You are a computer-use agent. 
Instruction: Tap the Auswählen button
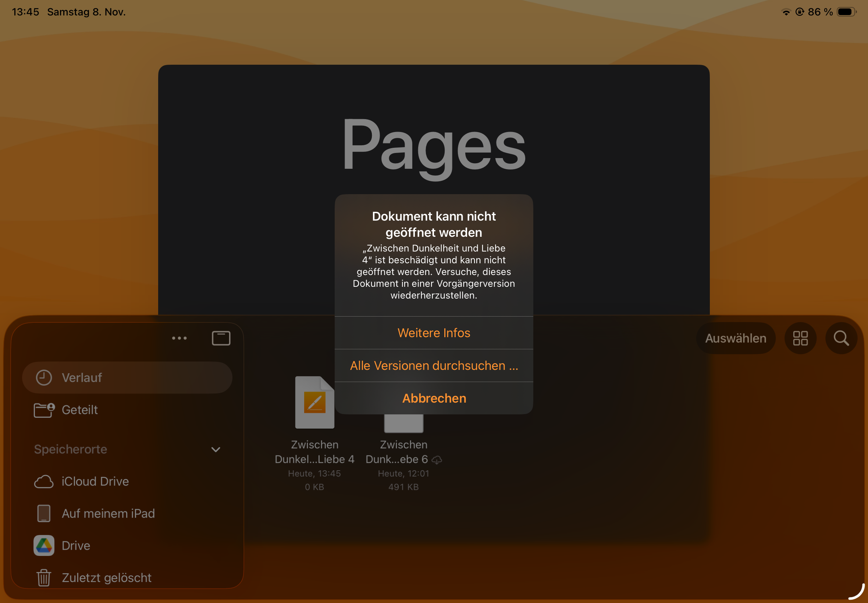pos(735,338)
